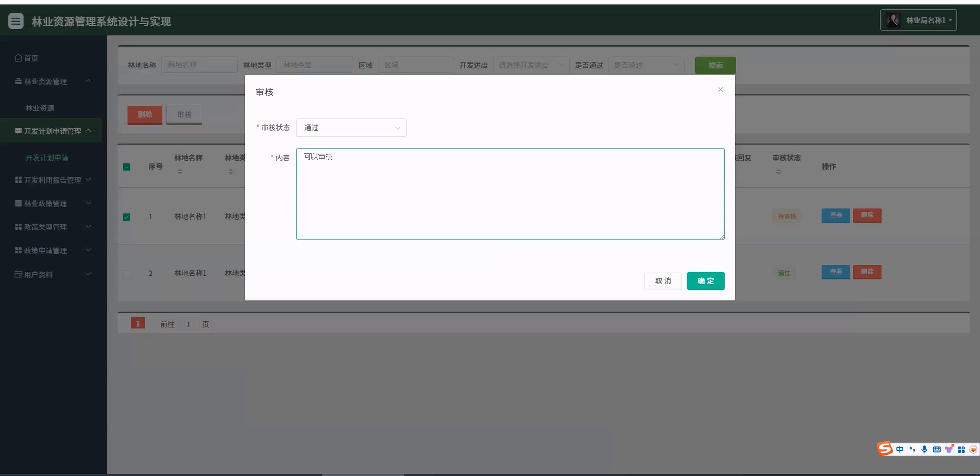This screenshot has width=980, height=476.
Task: Click the hamburger menu icon in header
Action: pyautogui.click(x=16, y=21)
